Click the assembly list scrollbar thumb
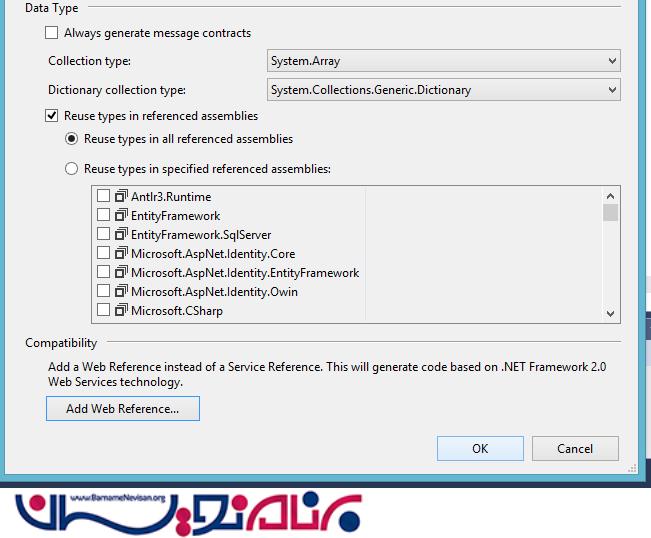Viewport: 651px width, 538px height. [x=610, y=213]
